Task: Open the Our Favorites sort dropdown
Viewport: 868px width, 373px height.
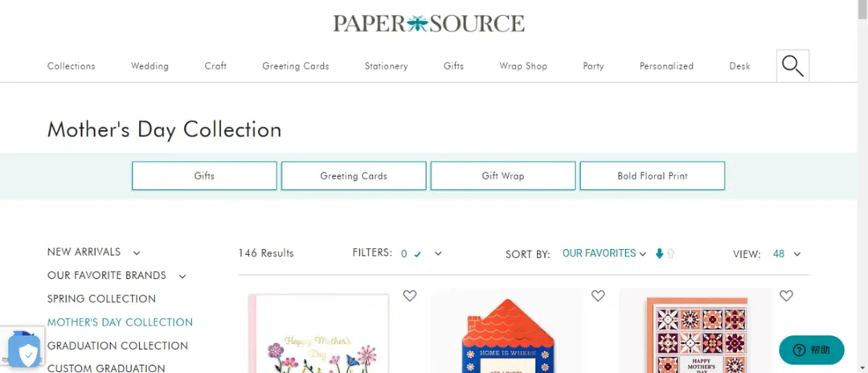Action: pos(604,253)
